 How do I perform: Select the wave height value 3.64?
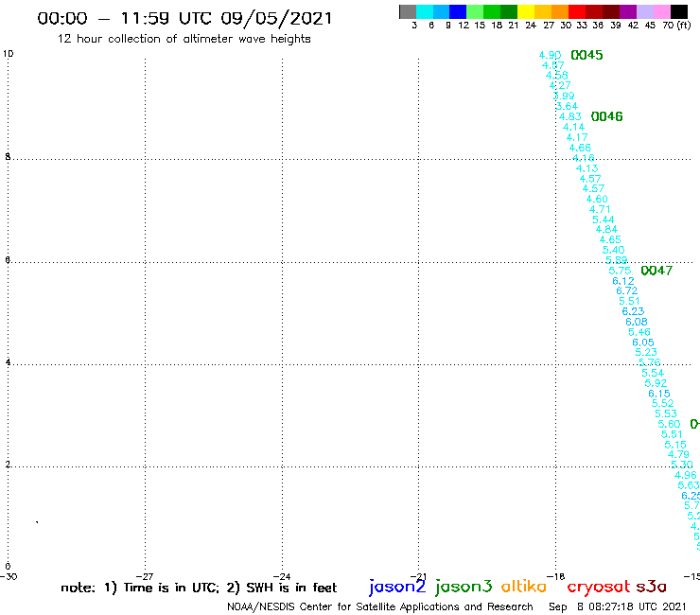click(x=567, y=106)
